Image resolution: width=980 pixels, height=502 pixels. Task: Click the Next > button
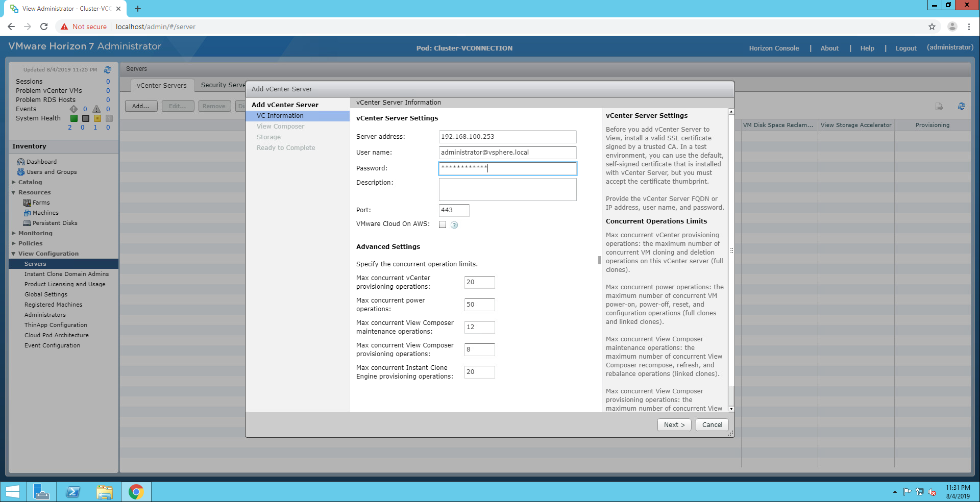coord(674,425)
